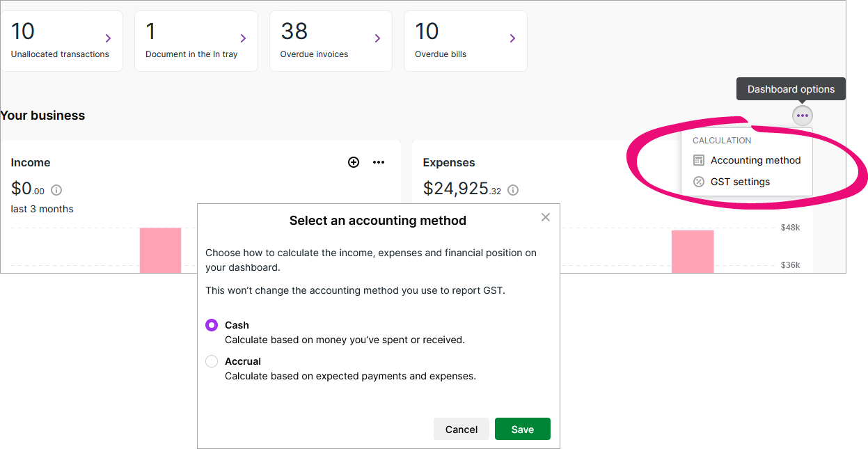
Task: Select the Cash radio button
Action: (212, 325)
